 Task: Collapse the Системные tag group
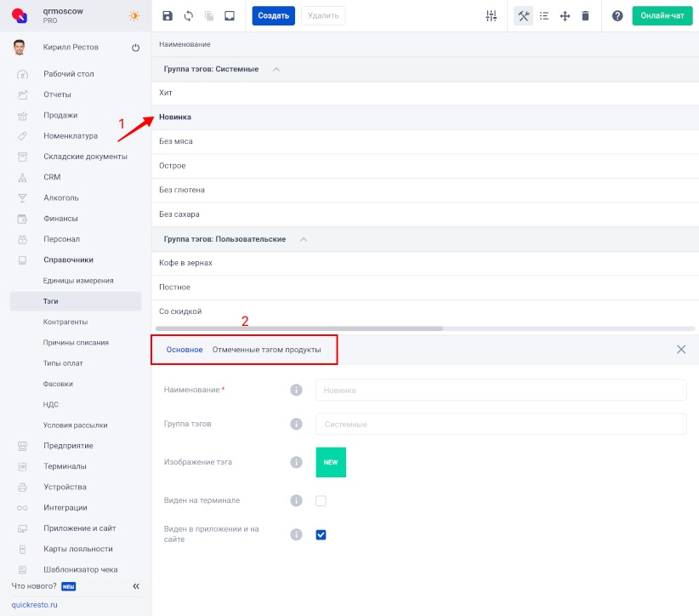click(276, 69)
